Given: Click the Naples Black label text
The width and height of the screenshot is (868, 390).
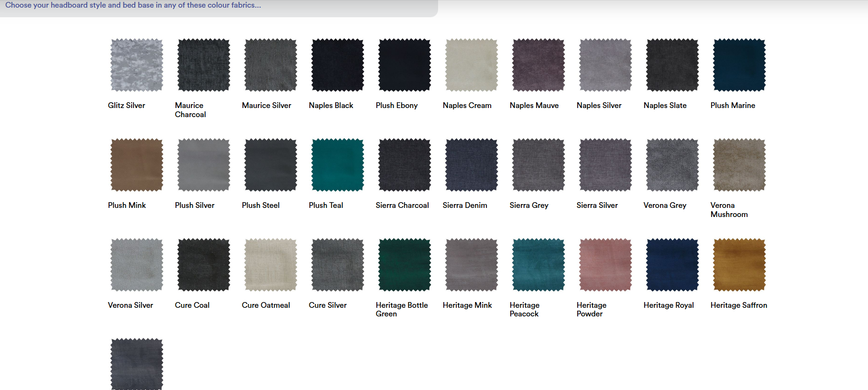Looking at the screenshot, I should [331, 106].
